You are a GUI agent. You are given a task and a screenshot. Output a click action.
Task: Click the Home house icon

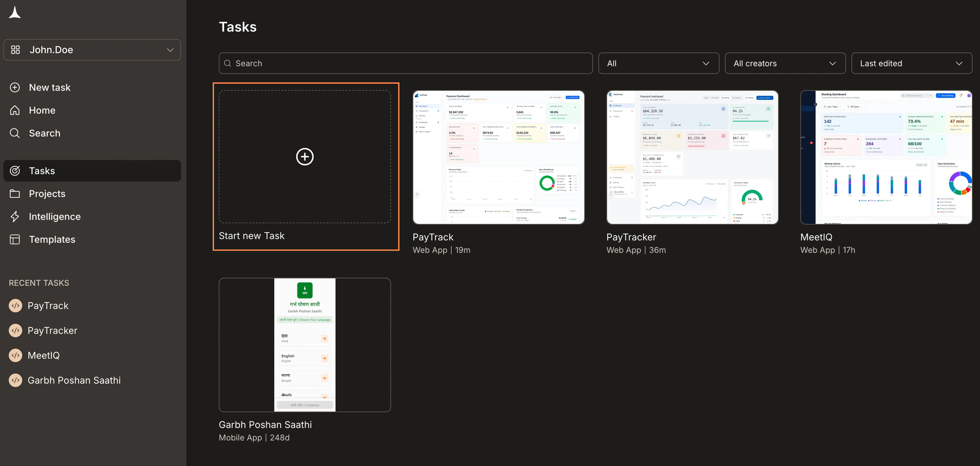click(x=15, y=110)
